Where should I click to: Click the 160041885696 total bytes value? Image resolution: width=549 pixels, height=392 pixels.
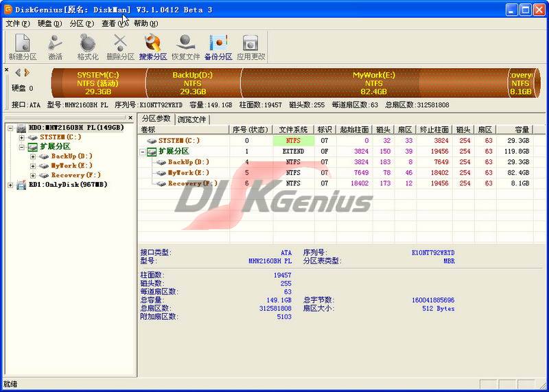click(x=433, y=300)
